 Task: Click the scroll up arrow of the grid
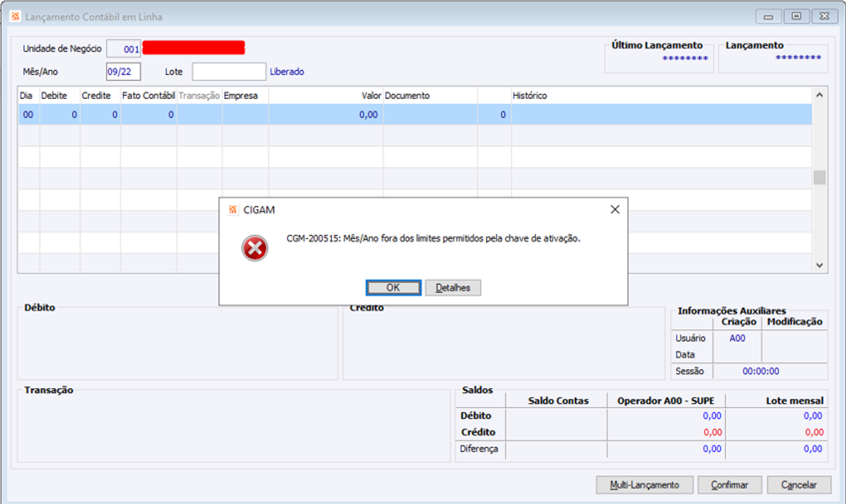coord(819,95)
